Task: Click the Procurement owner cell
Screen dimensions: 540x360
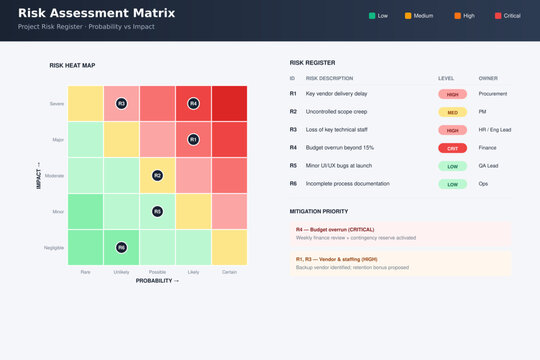Action: tap(493, 94)
